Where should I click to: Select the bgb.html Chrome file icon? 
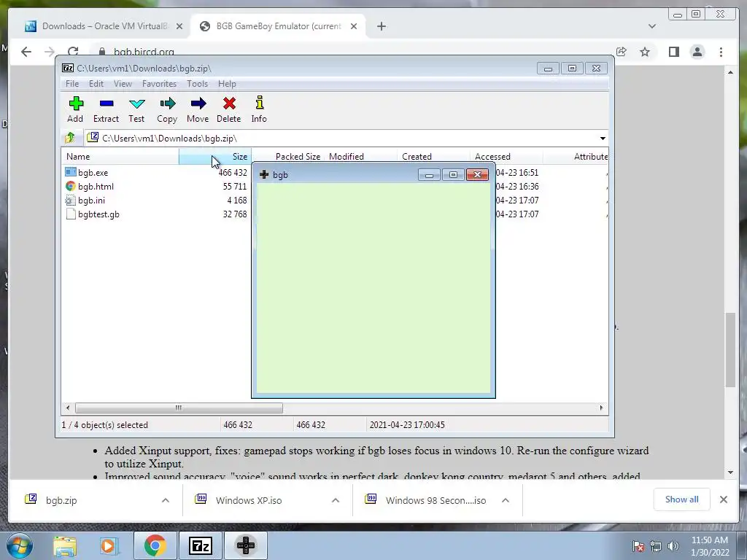coord(71,186)
